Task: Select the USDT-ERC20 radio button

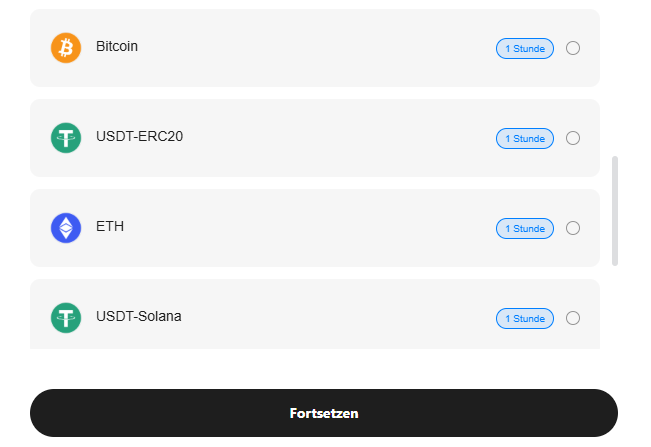Action: [573, 138]
